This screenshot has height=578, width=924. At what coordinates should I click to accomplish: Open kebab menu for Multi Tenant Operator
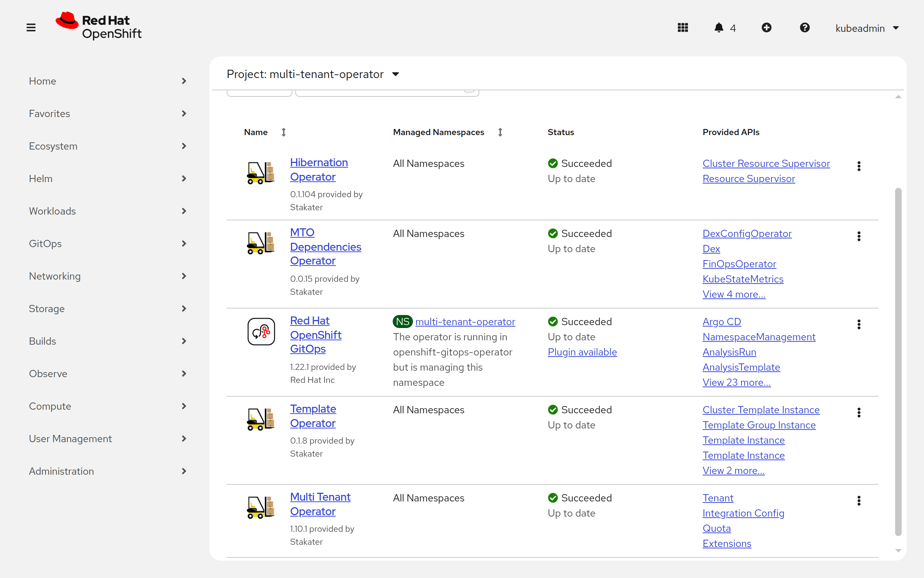tap(859, 501)
